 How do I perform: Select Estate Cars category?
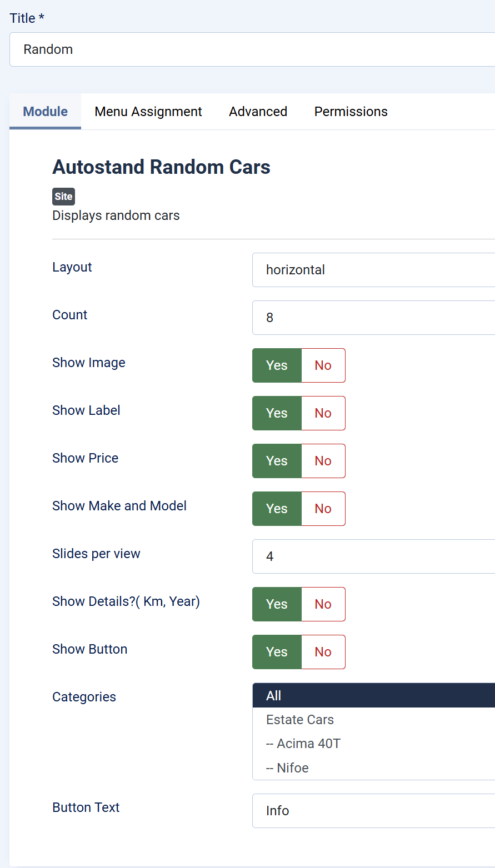point(300,720)
